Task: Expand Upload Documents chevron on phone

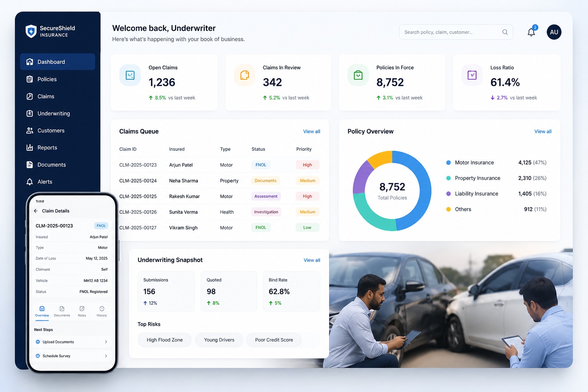Action: 106,342
